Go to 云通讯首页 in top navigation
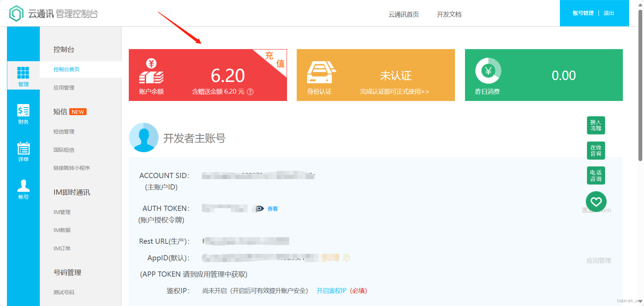Image resolution: width=644 pixels, height=306 pixels. 404,14
